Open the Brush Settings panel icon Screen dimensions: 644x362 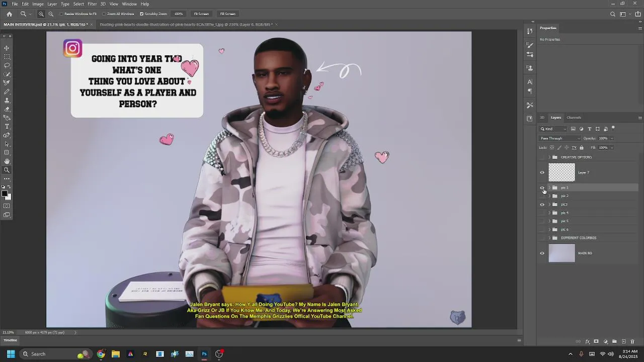(x=530, y=45)
